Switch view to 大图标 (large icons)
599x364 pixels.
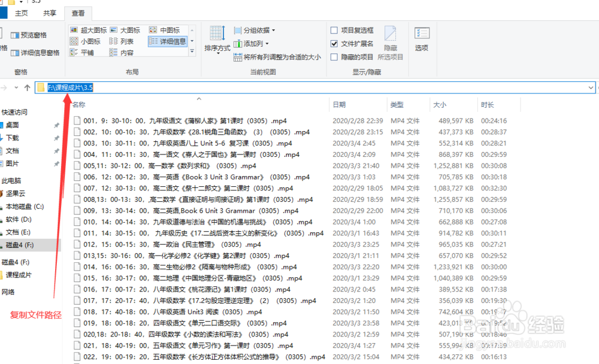point(129,29)
